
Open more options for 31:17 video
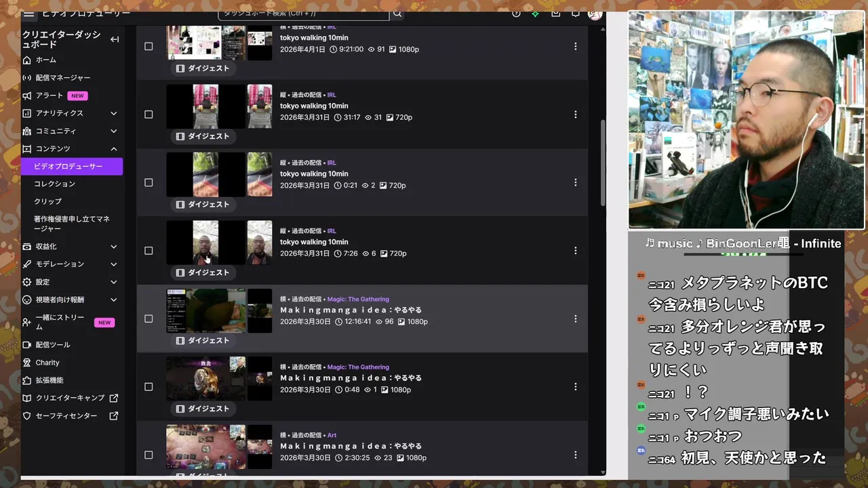pos(575,115)
